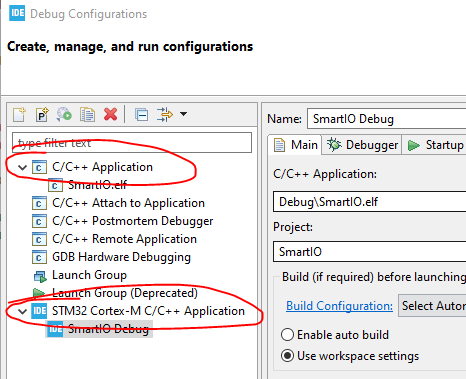Open the filter options dropdown arrow
Screen dimensions: 466x379
pos(183,114)
